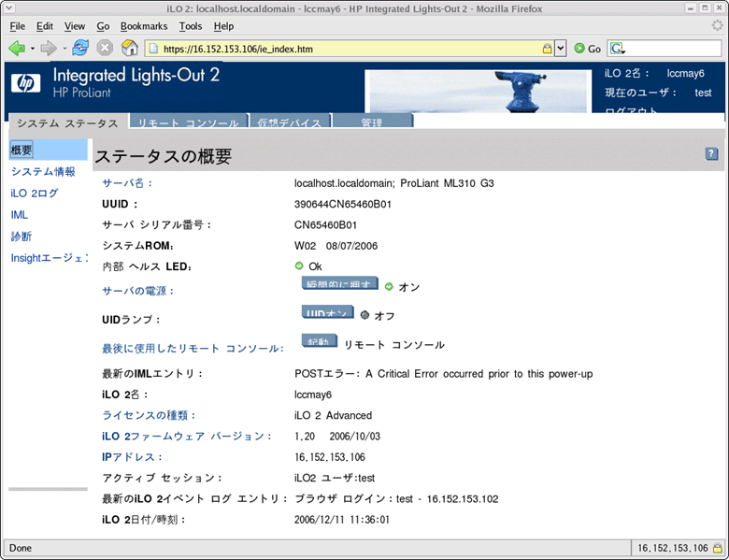Image resolution: width=729 pixels, height=560 pixels.
Task: Click the browser Back arrow icon
Action: coord(16,48)
